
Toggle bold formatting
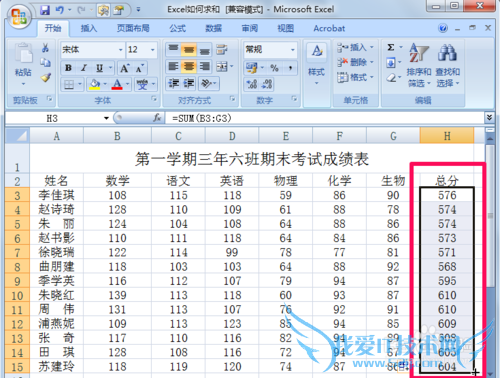click(x=68, y=68)
